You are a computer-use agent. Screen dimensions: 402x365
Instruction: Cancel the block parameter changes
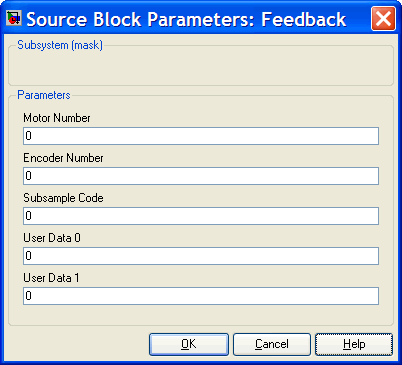point(272,344)
